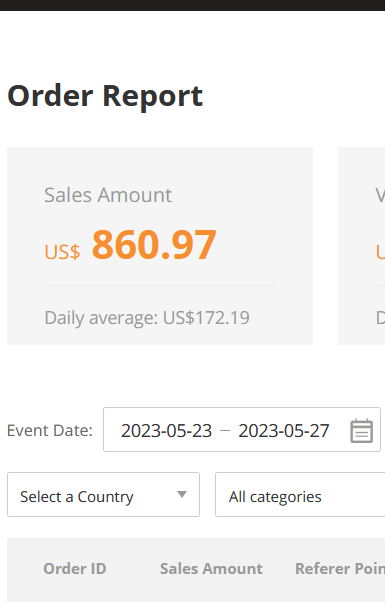Click the Daily average US$172.19 text
The image size is (385, 614).
click(x=147, y=318)
